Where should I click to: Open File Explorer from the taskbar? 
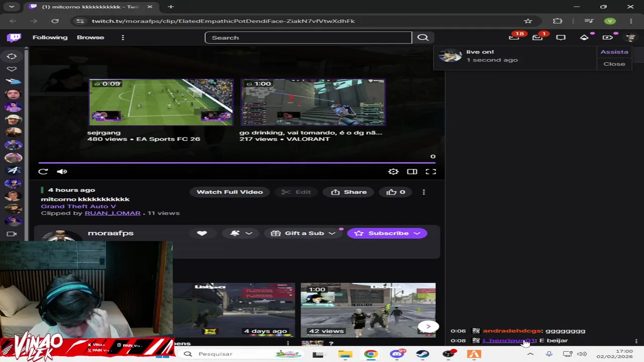[345, 354]
